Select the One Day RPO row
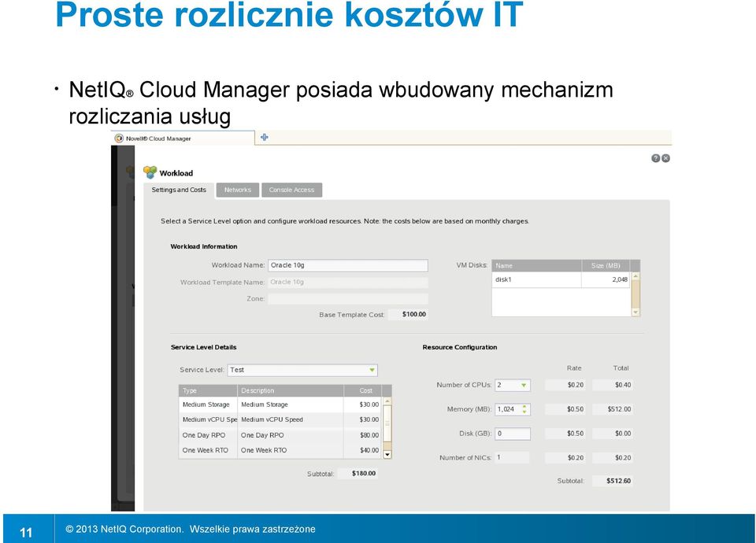 280,435
